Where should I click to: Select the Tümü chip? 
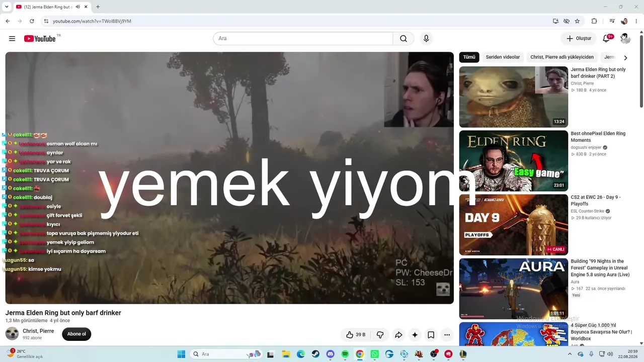tap(469, 57)
